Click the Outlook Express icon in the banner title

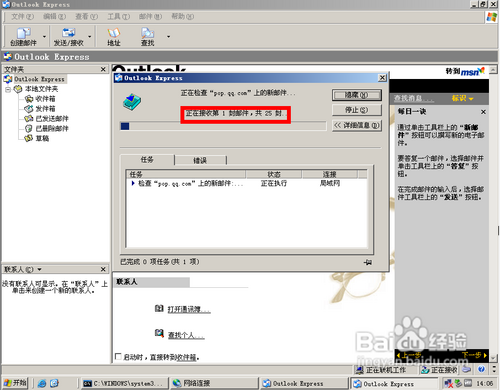(8, 57)
